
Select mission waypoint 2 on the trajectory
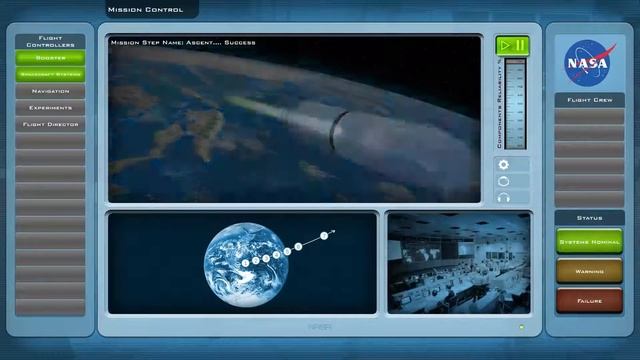click(256, 261)
